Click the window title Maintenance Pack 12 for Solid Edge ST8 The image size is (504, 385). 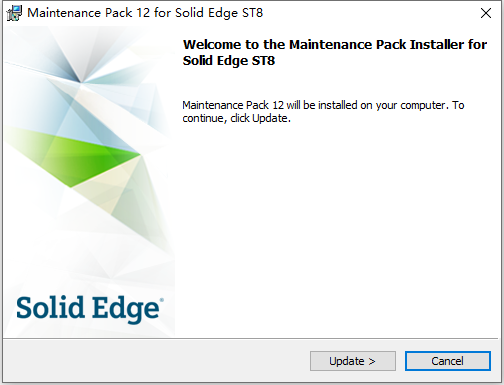[145, 13]
